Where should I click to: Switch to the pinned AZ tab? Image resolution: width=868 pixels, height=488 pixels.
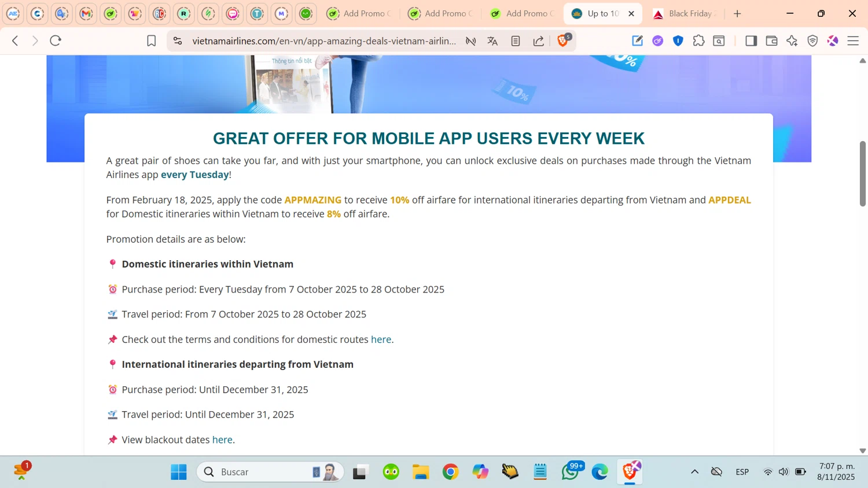pyautogui.click(x=13, y=13)
